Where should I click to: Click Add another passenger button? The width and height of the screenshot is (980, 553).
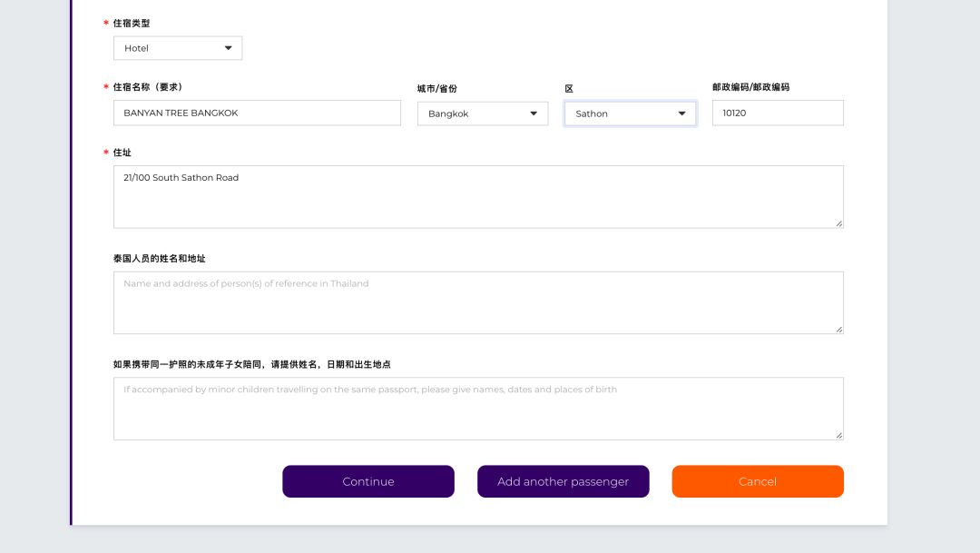pyautogui.click(x=563, y=481)
